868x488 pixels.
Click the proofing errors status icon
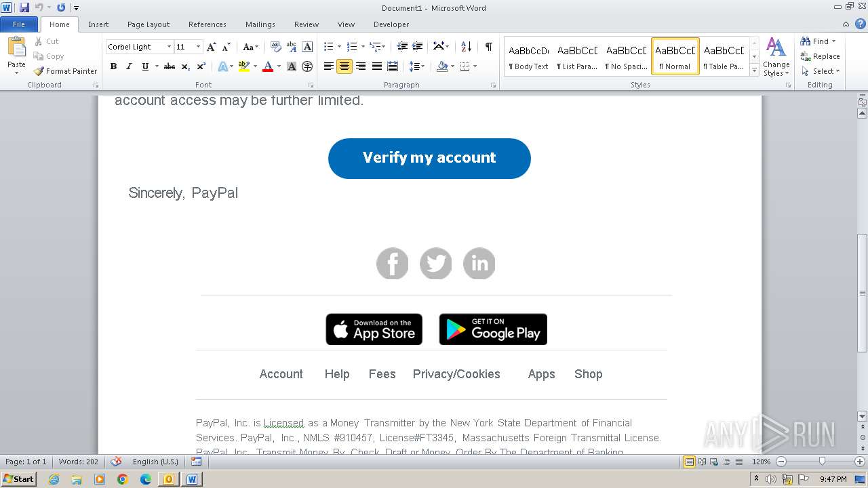point(116,462)
